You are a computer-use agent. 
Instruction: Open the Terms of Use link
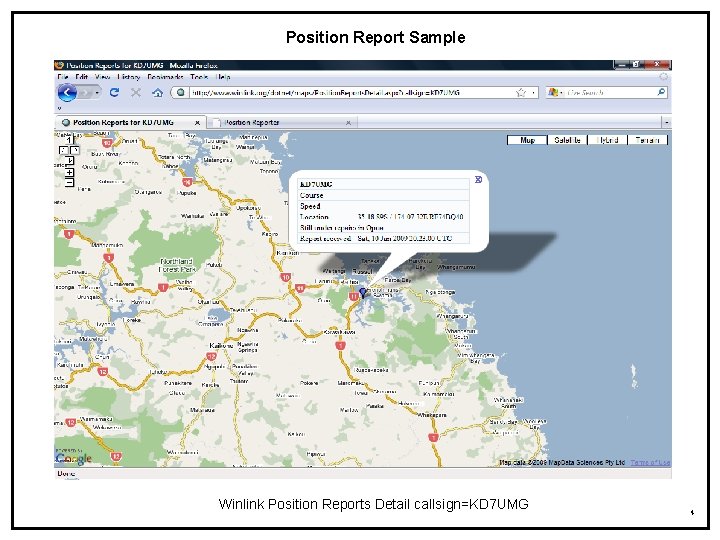pyautogui.click(x=650, y=462)
